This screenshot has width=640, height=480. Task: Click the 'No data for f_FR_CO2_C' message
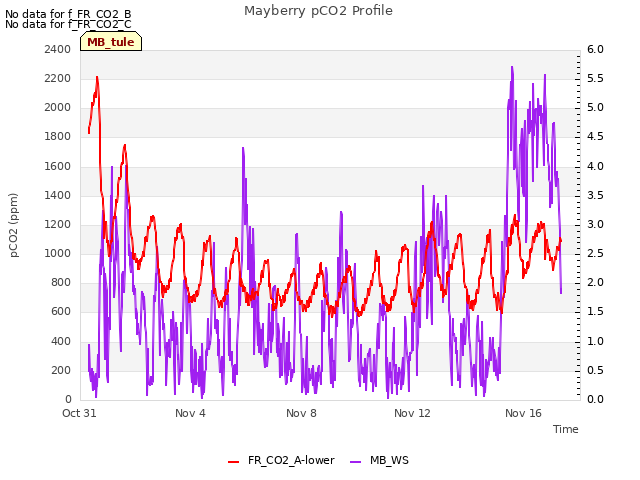(68, 24)
